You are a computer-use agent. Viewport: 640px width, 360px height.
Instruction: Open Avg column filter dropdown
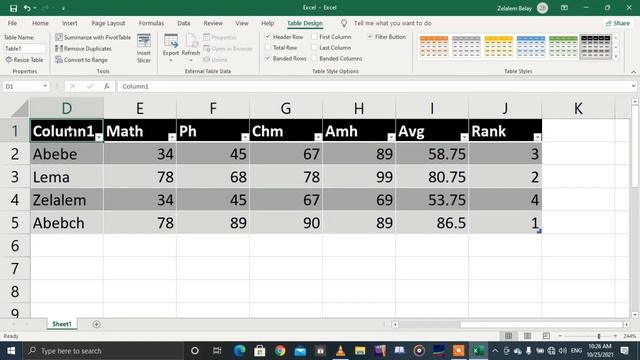(464, 138)
